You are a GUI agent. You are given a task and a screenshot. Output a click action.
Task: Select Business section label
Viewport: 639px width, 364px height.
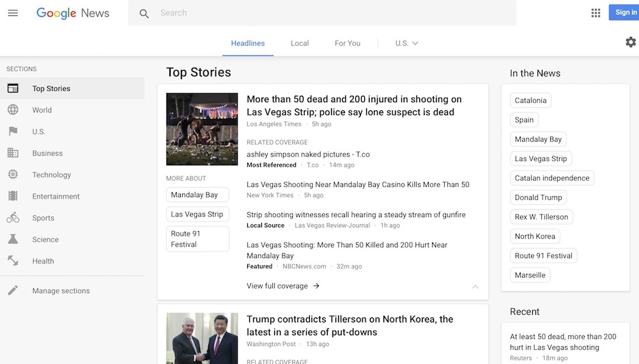pyautogui.click(x=47, y=153)
